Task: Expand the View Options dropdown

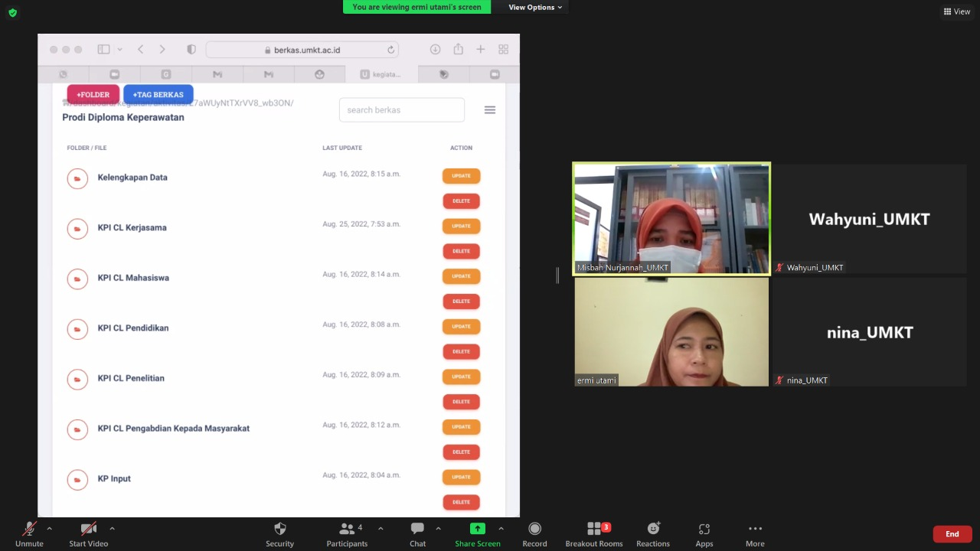Action: [x=535, y=7]
